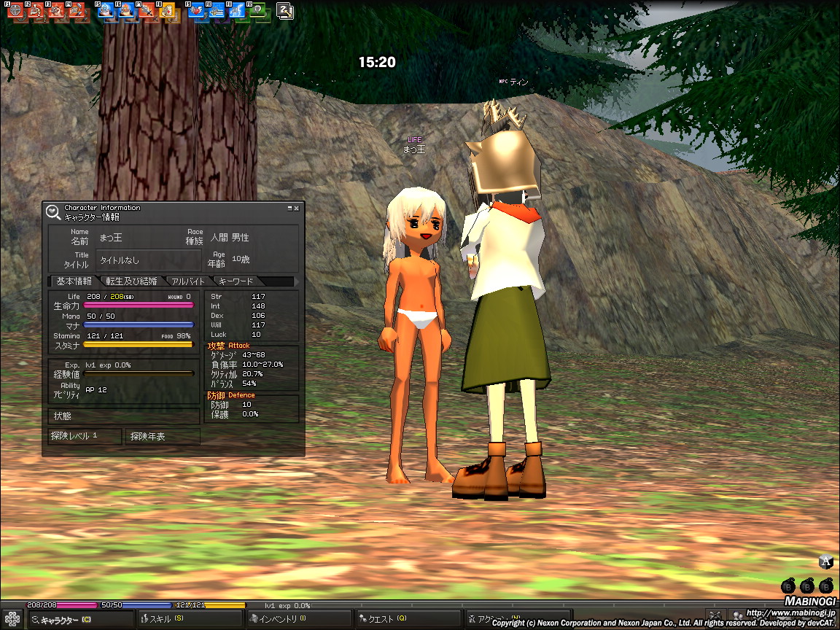Image resolution: width=840 pixels, height=630 pixels.
Task: Click the bottom HUD 50/50 mana bar
Action: [x=136, y=605]
